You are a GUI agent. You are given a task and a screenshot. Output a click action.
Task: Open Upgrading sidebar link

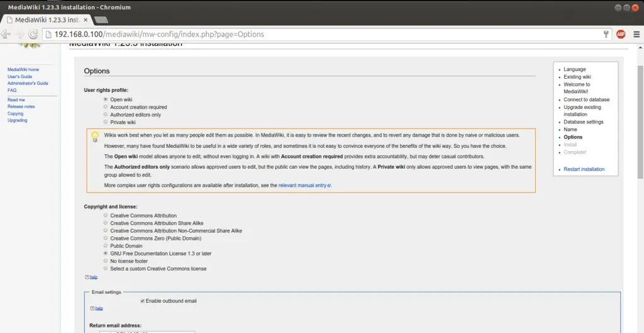coord(17,120)
